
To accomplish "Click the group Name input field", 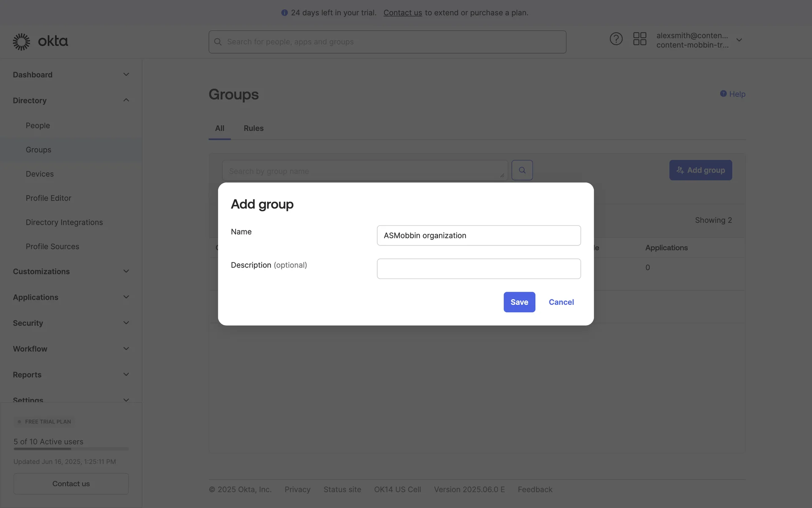I will (x=478, y=235).
